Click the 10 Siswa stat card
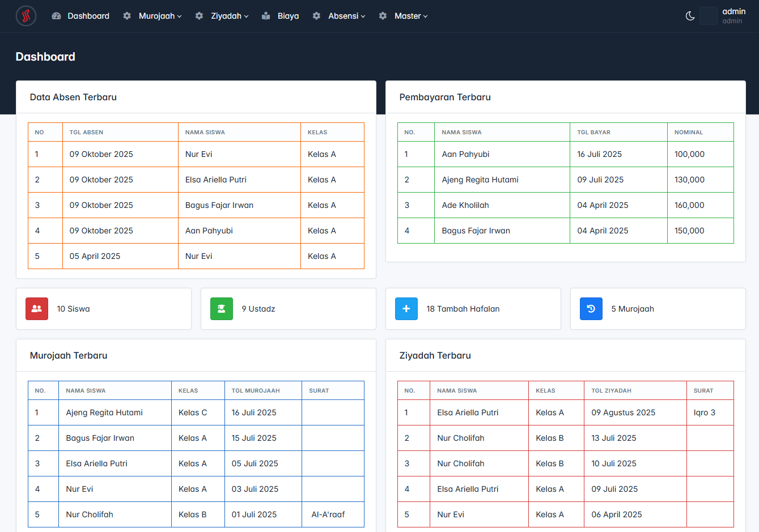This screenshot has height=532, width=759. 104,309
